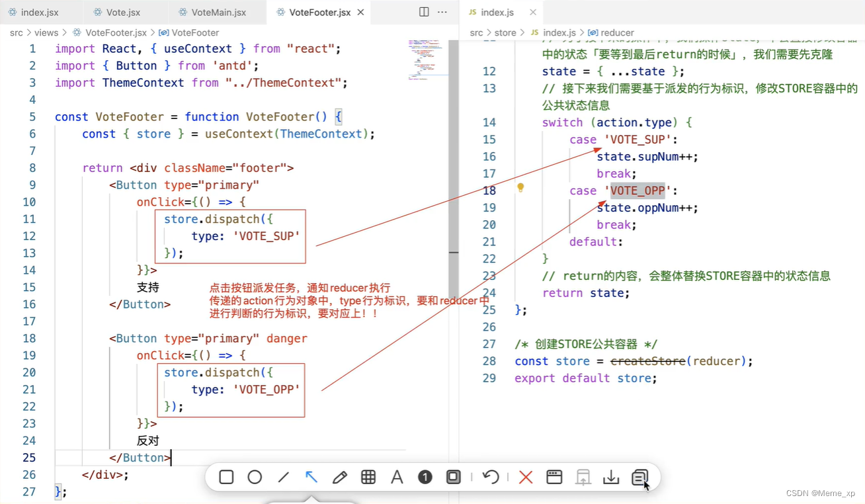Image resolution: width=865 pixels, height=504 pixels.
Task: Click the greyed-out upload icon in annotation toolbar
Action: 583,477
